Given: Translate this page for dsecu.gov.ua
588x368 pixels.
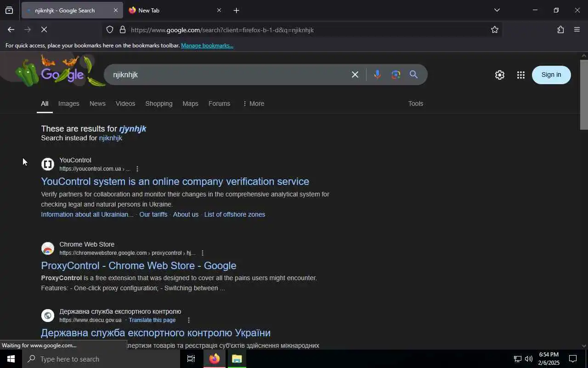Looking at the screenshot, I should point(152,320).
